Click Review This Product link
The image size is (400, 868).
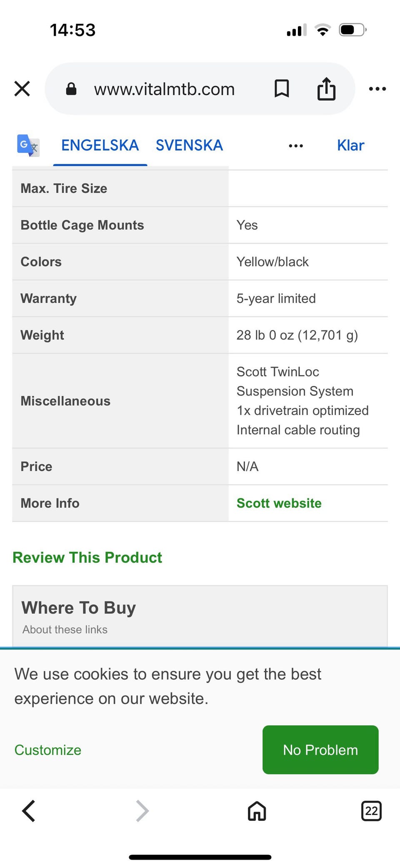pos(87,558)
